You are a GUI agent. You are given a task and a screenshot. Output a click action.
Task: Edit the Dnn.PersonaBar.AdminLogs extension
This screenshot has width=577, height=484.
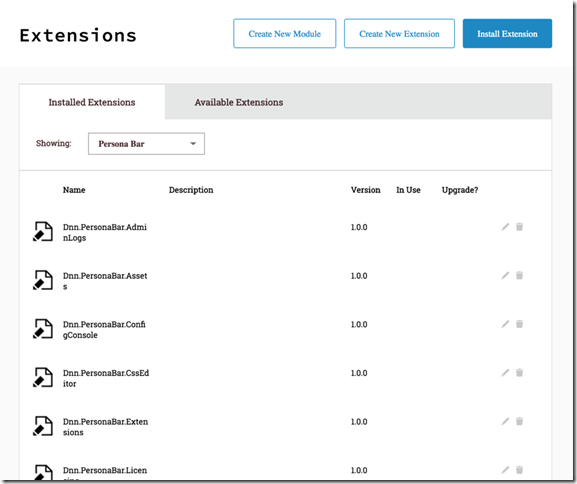[505, 227]
